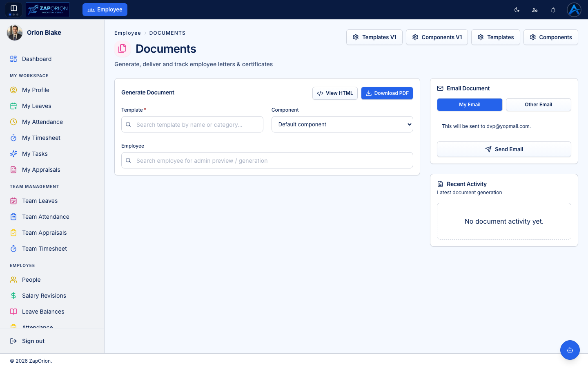Click the My Profile icon
588x368 pixels.
click(13, 90)
